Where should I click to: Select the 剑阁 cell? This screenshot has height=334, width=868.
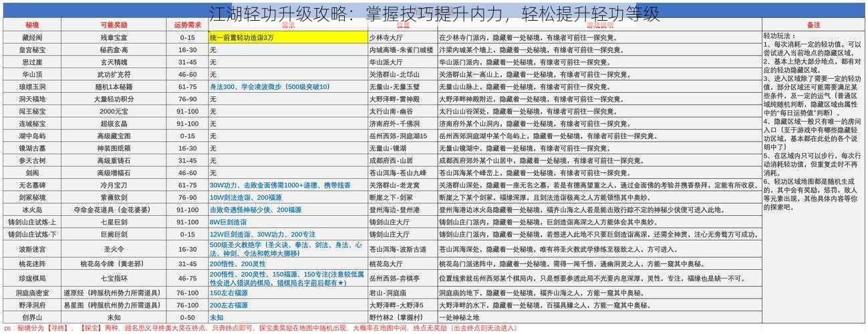click(x=33, y=172)
